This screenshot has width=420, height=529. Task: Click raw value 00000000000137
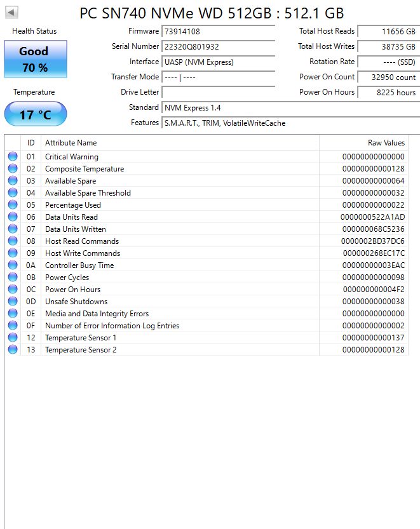374,338
